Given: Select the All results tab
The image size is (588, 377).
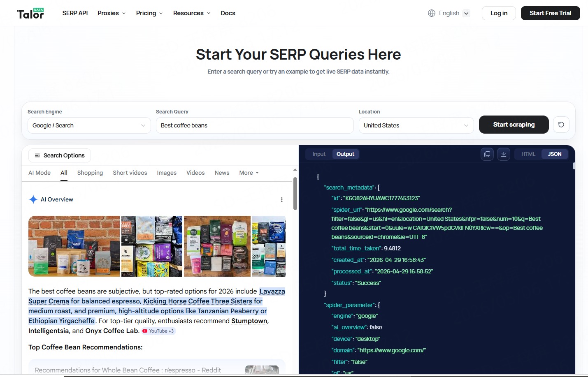Looking at the screenshot, I should click(64, 173).
